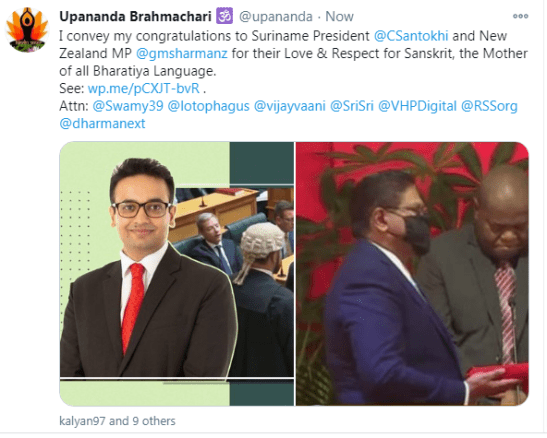The width and height of the screenshot is (547, 438).
Task: Click the Upananda Brahmachari display name
Action: tap(135, 16)
